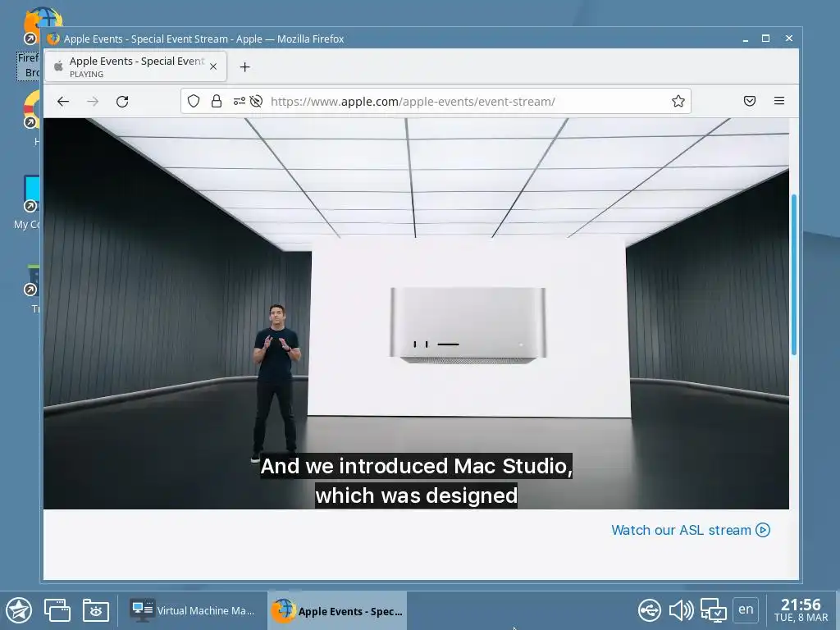Screen dimensions: 840x630
Task: Open Firefox hamburger menu
Action: [x=779, y=101]
